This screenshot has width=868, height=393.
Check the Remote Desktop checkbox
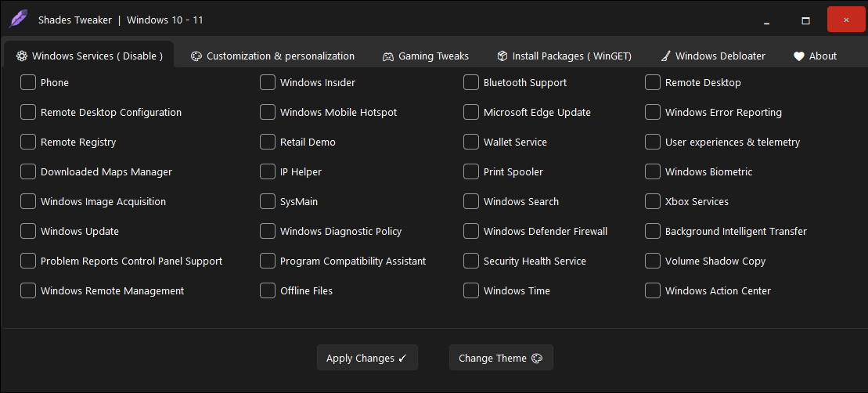click(x=653, y=82)
